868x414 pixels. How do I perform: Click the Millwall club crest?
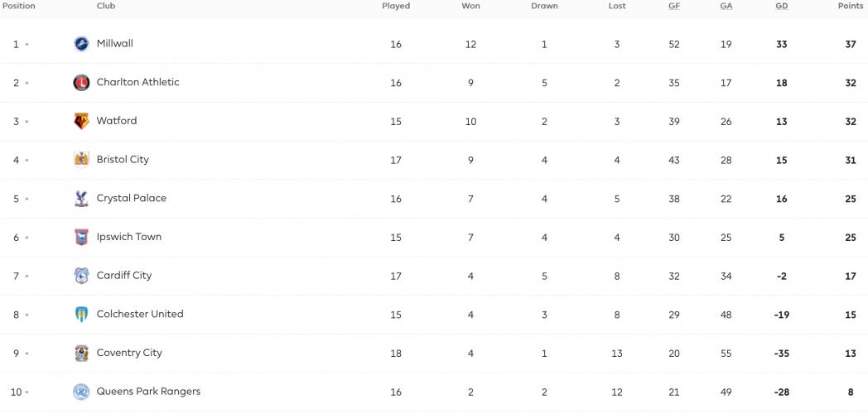(81, 44)
